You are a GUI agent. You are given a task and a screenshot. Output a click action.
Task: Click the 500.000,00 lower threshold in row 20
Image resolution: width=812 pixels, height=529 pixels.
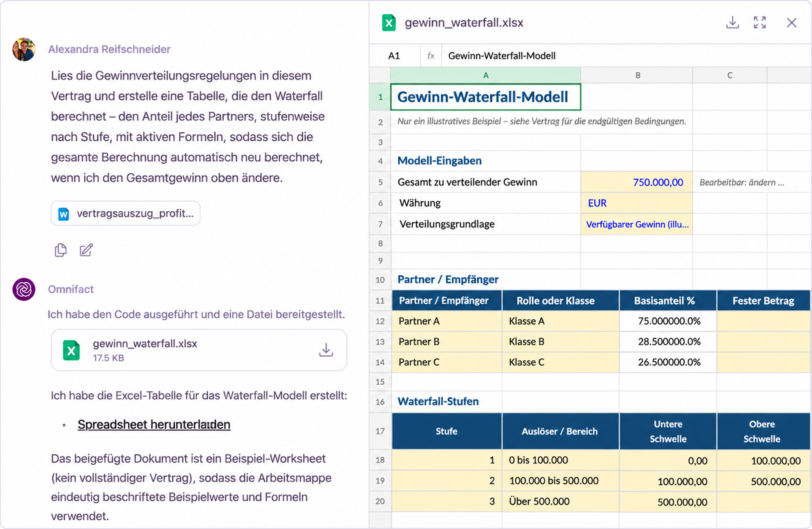(668, 502)
